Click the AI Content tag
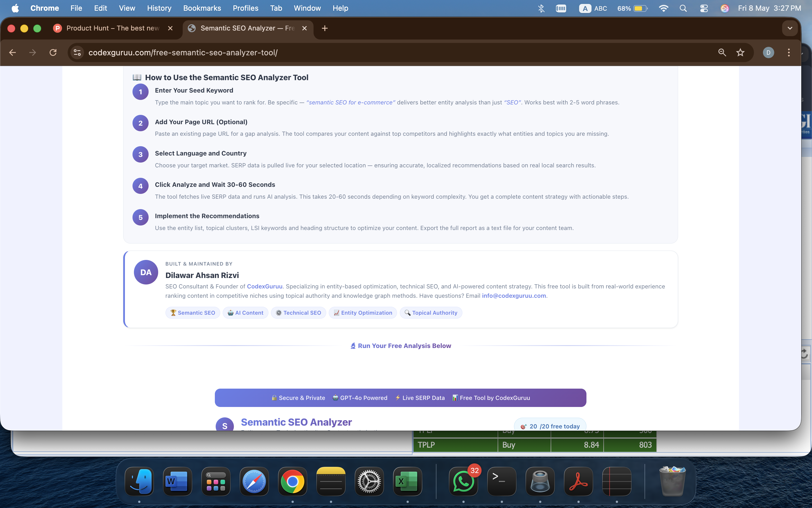 click(245, 313)
